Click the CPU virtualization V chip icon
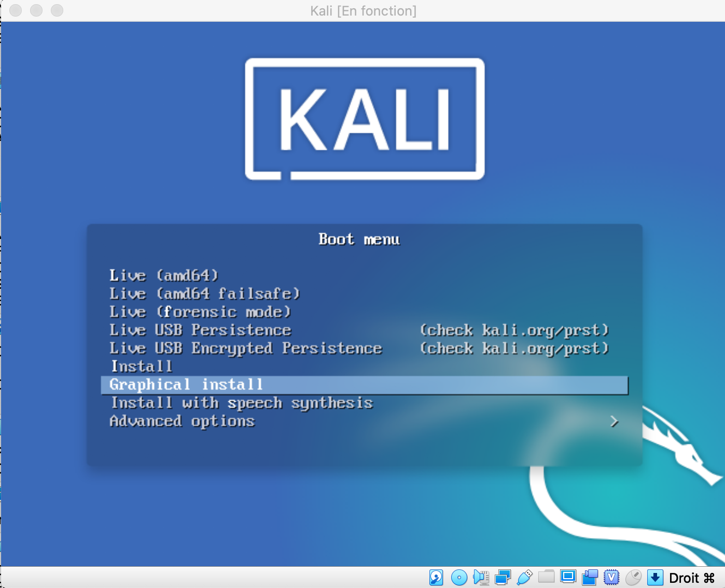 (611, 577)
